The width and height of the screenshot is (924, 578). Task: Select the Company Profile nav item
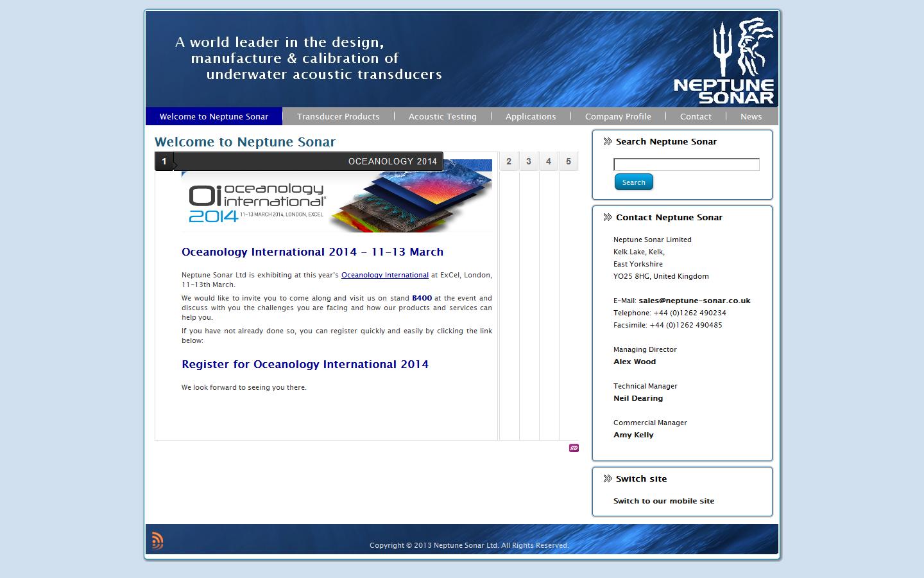click(x=617, y=116)
